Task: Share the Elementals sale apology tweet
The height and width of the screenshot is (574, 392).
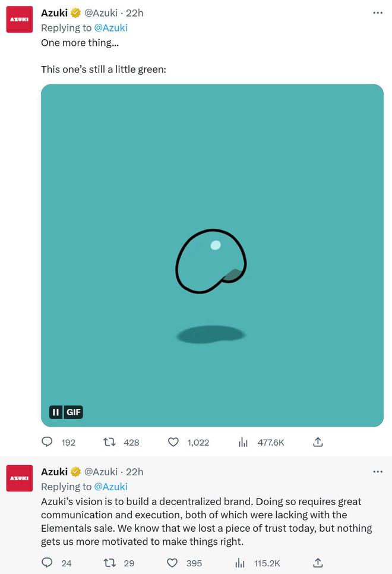Action: point(318,563)
